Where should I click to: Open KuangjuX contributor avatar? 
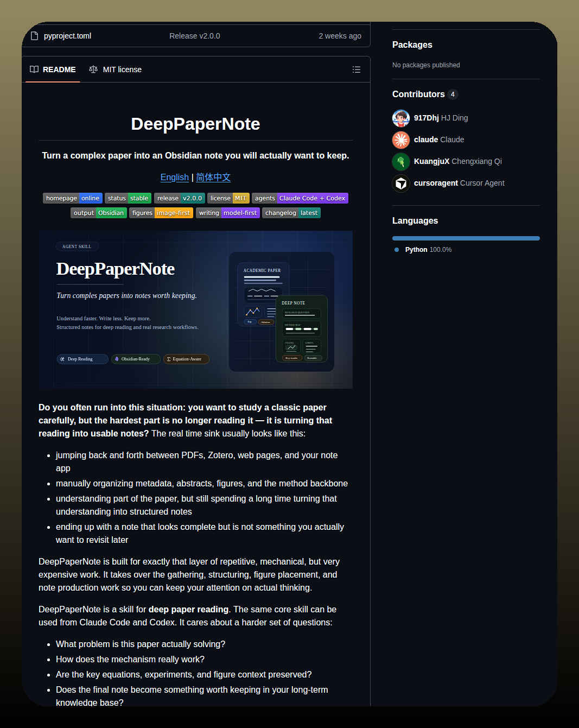(x=401, y=161)
